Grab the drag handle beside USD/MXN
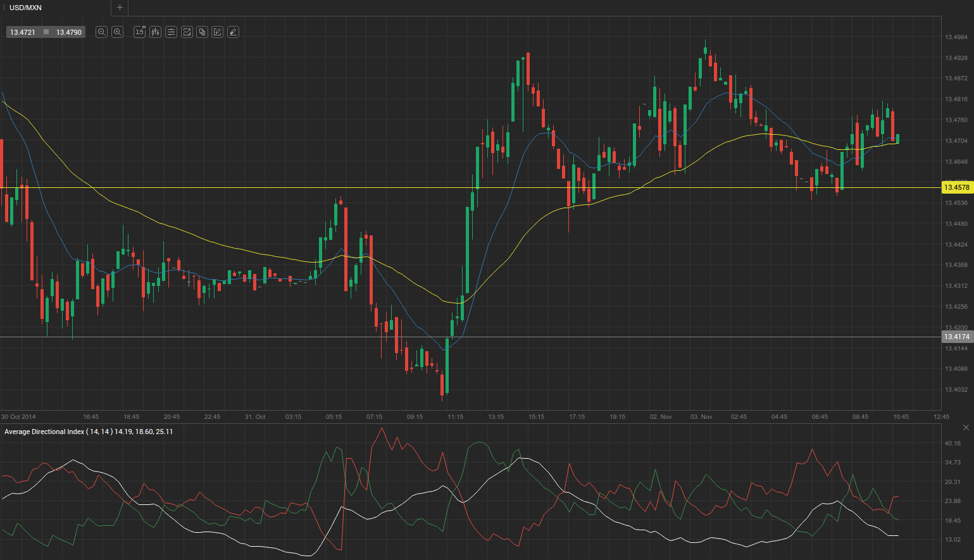This screenshot has width=974, height=560. (x=3, y=8)
